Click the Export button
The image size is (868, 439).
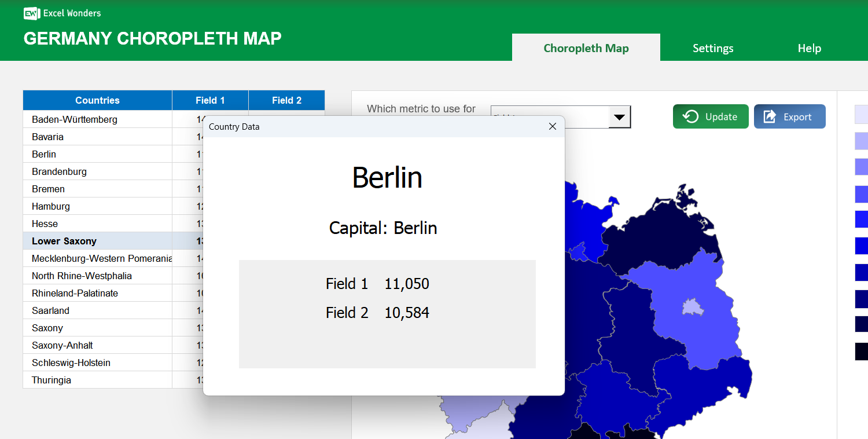789,116
